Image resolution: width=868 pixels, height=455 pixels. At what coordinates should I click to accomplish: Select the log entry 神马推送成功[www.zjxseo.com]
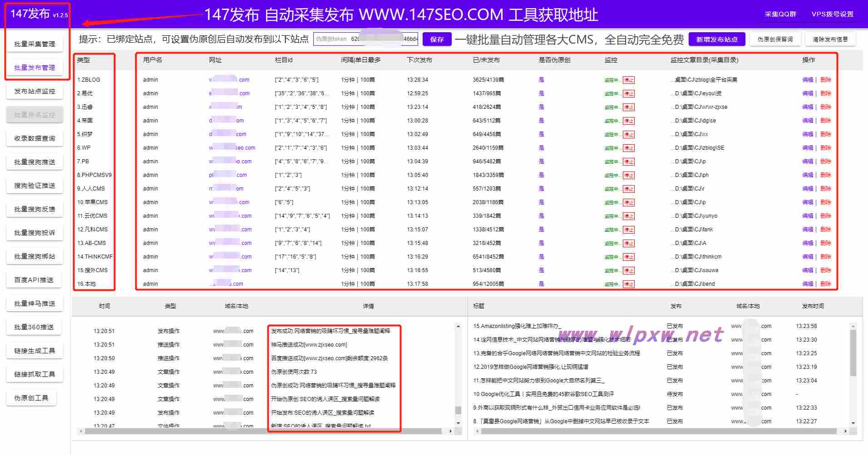coord(309,345)
